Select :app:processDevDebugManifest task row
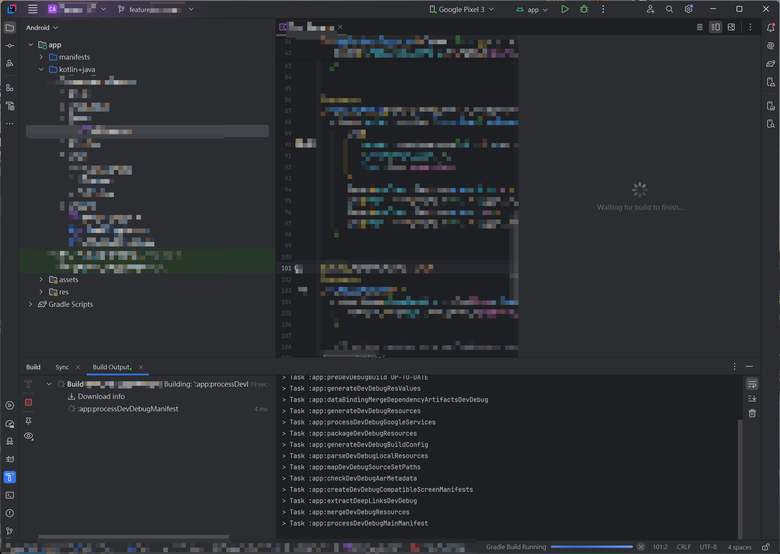The height and width of the screenshot is (554, 780). pos(127,409)
